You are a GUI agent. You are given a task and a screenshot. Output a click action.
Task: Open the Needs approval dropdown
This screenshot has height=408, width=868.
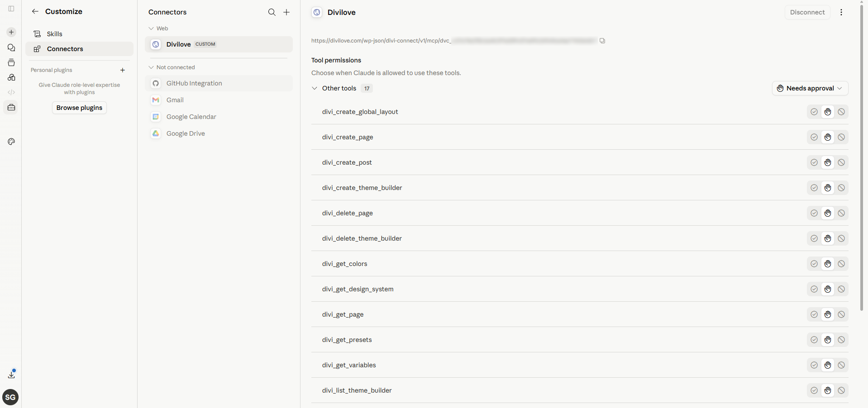tap(810, 88)
